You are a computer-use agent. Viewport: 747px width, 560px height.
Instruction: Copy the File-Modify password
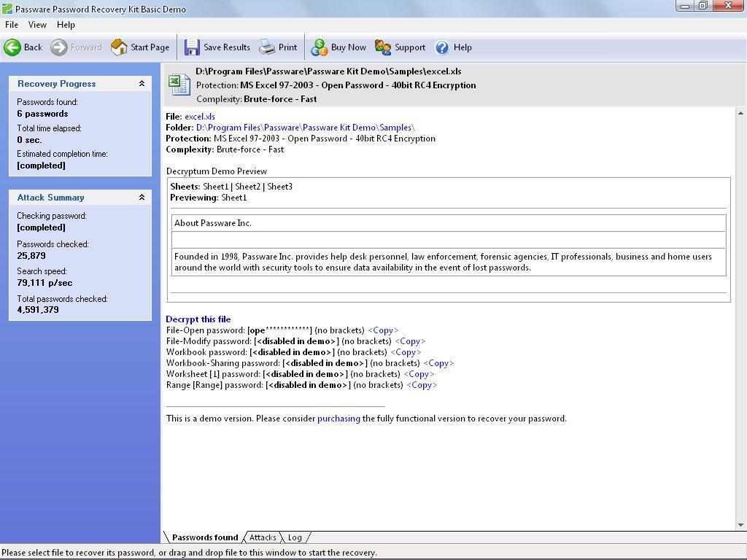410,341
